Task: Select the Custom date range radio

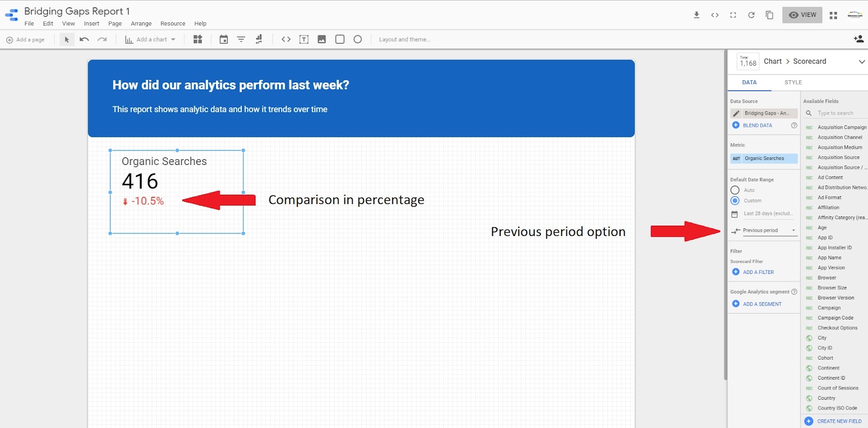Action: click(735, 201)
